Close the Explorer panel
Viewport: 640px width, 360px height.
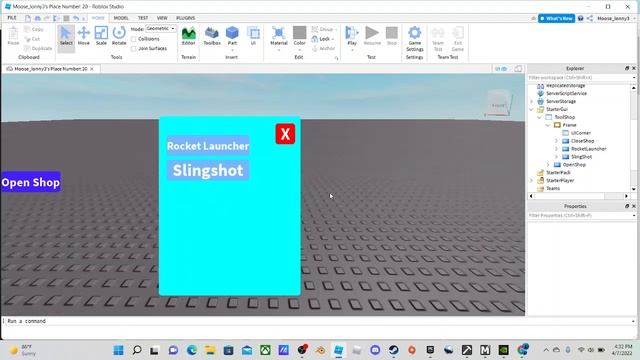pos(634,68)
